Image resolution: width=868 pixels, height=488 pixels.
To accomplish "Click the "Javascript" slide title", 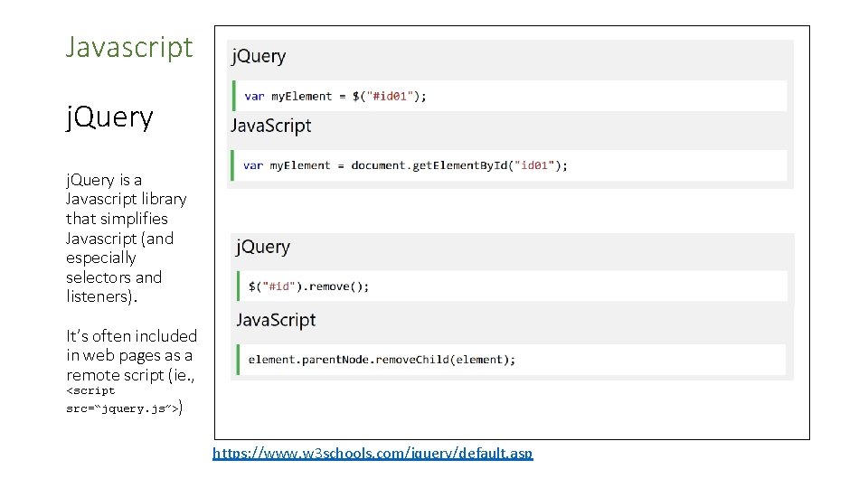I will tap(129, 46).
